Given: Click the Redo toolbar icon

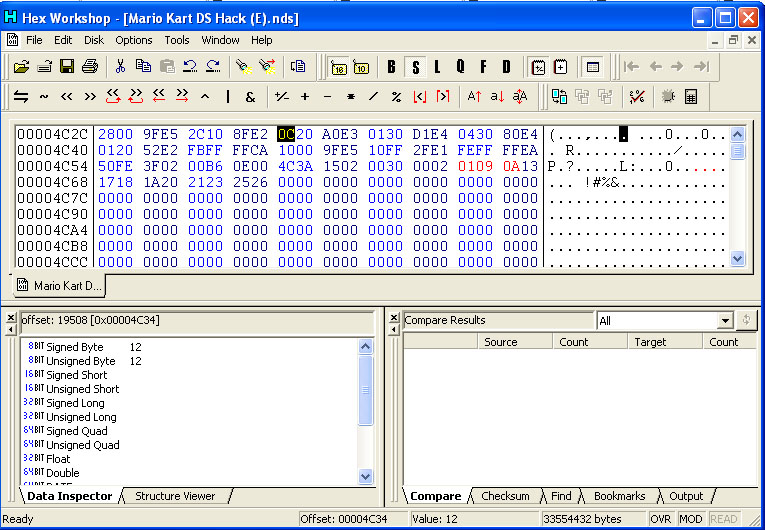Looking at the screenshot, I should 213,67.
